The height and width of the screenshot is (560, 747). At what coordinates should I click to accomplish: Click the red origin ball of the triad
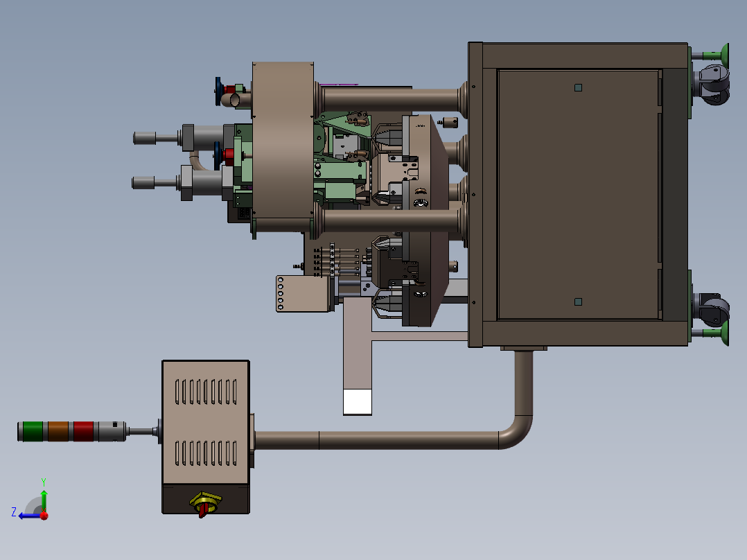(44, 516)
